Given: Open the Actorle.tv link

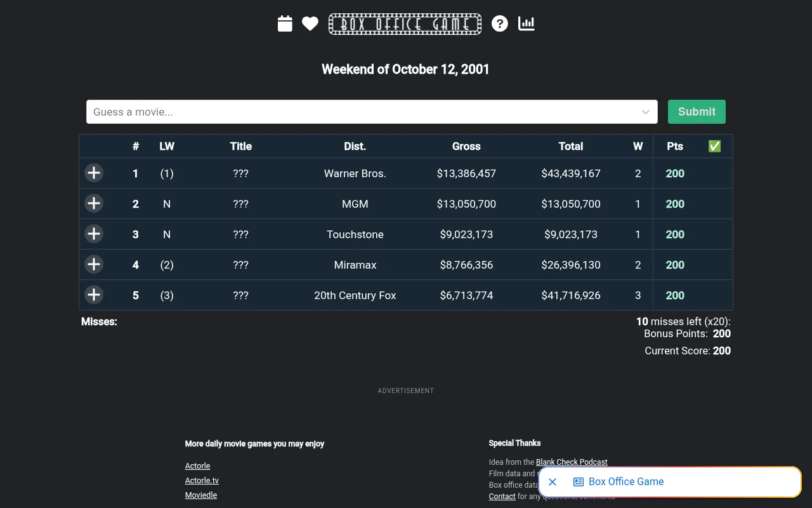Looking at the screenshot, I should click(x=202, y=480).
